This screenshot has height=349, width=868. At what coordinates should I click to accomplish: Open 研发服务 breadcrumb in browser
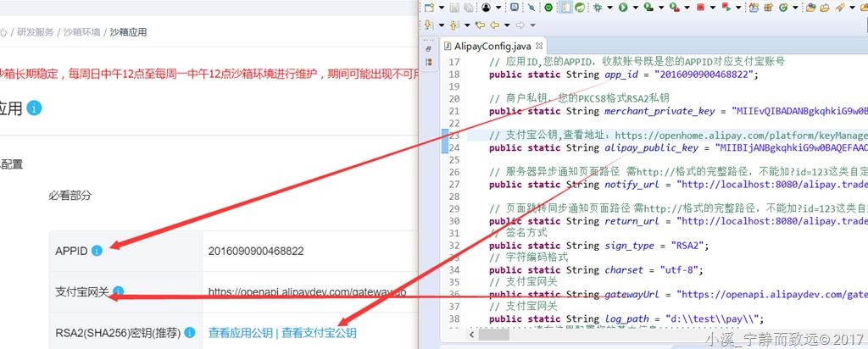point(36,32)
